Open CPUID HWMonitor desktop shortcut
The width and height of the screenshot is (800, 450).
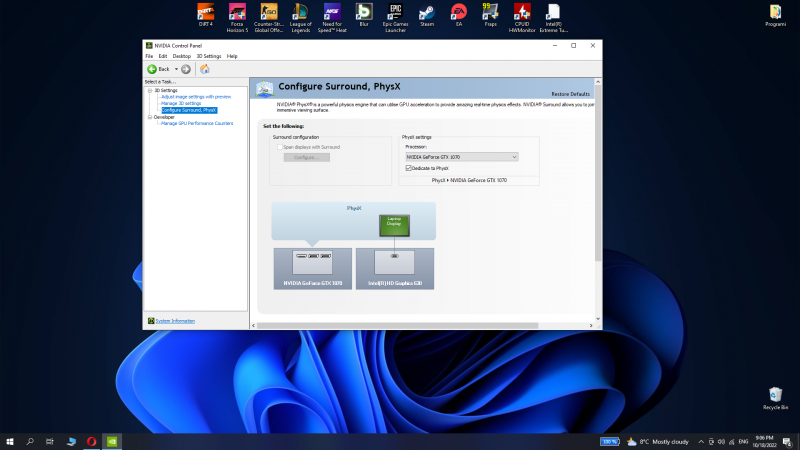[x=522, y=18]
